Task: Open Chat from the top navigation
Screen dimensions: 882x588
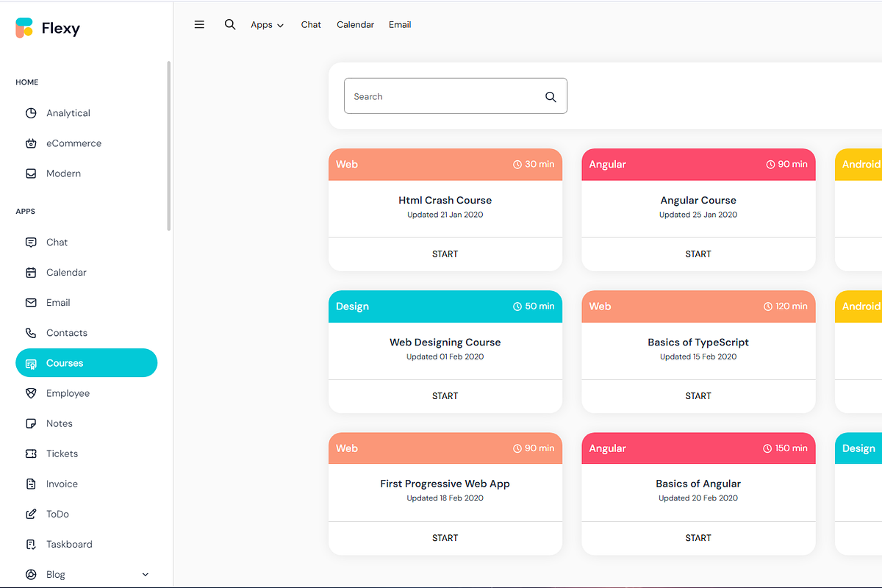Action: click(x=311, y=25)
